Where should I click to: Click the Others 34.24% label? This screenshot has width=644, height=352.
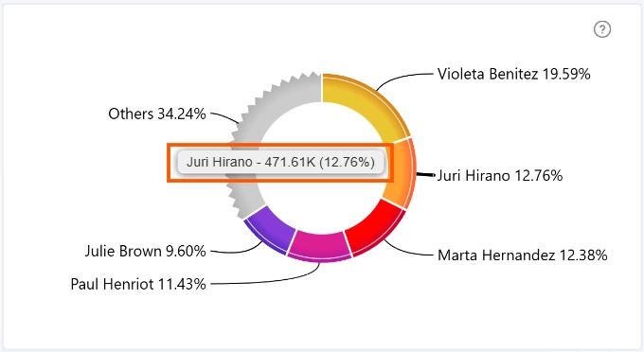point(157,114)
